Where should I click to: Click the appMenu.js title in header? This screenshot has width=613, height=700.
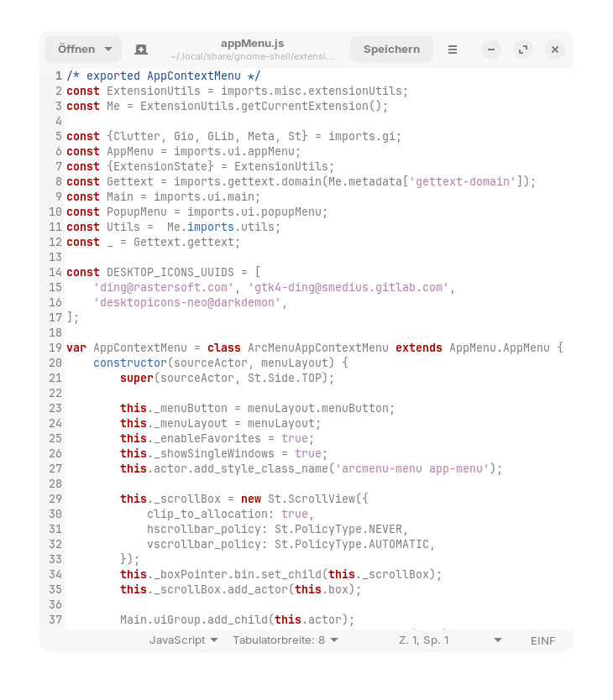(x=253, y=44)
